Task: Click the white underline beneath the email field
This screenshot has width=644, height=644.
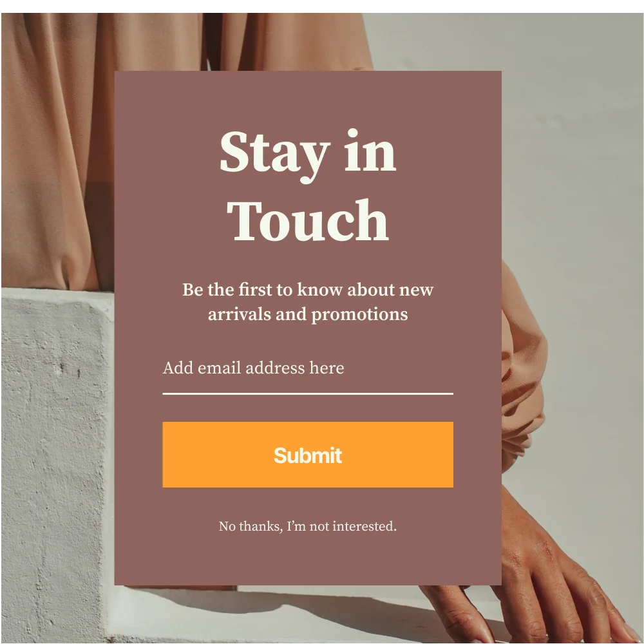Action: (308, 393)
